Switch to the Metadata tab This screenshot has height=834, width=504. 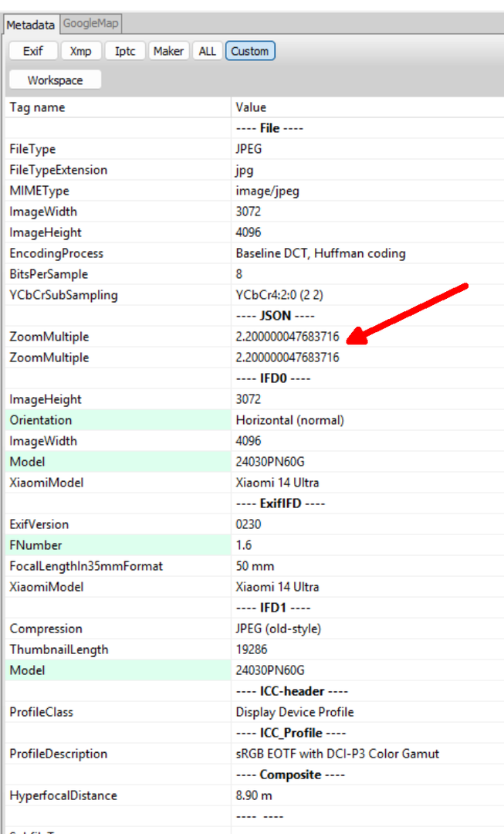[30, 25]
